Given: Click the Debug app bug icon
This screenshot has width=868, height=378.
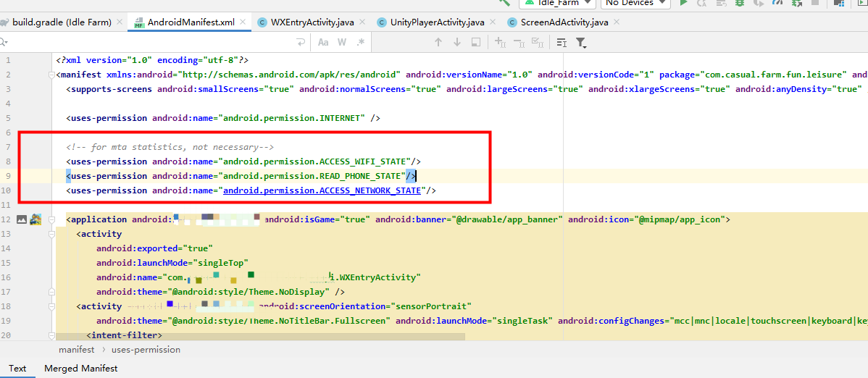Looking at the screenshot, I should click(x=740, y=3).
